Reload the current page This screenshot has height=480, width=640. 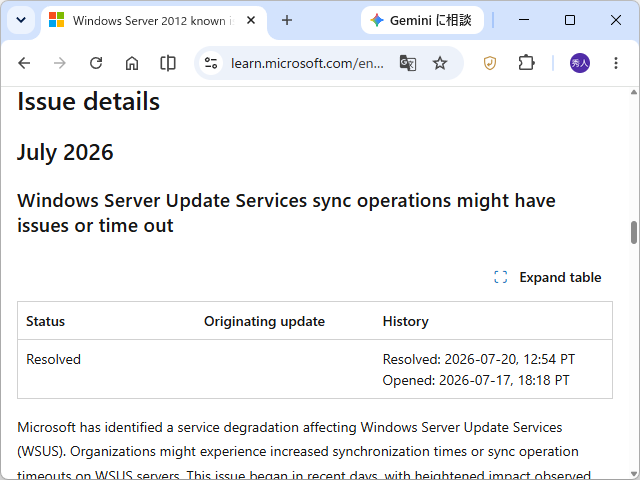click(96, 63)
